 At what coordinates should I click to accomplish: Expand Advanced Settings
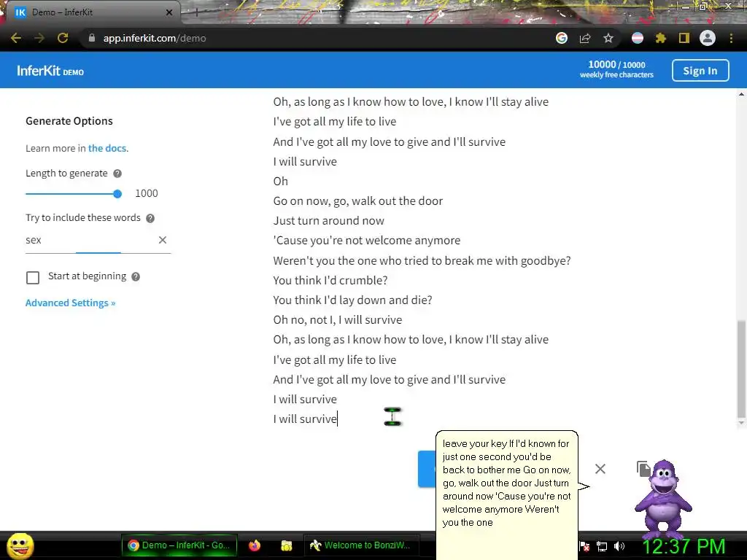tap(71, 303)
